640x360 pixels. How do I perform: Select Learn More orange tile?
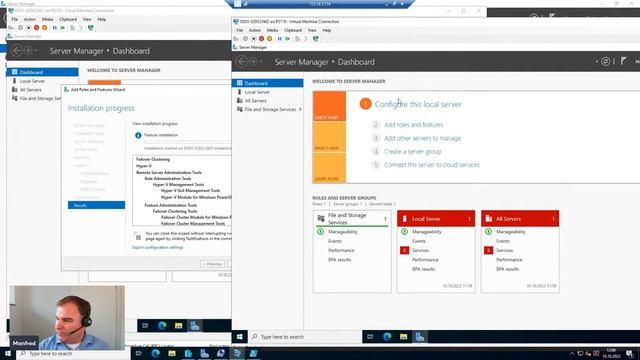[x=329, y=168]
